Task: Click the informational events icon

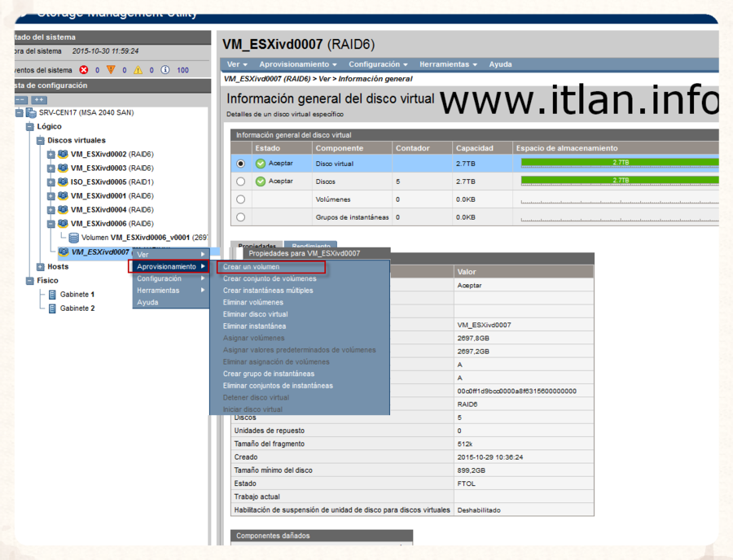Action: click(165, 71)
